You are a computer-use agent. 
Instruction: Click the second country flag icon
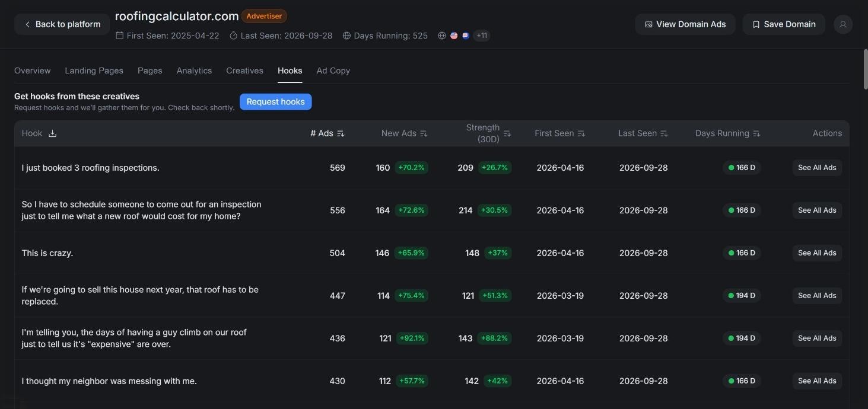(x=466, y=36)
